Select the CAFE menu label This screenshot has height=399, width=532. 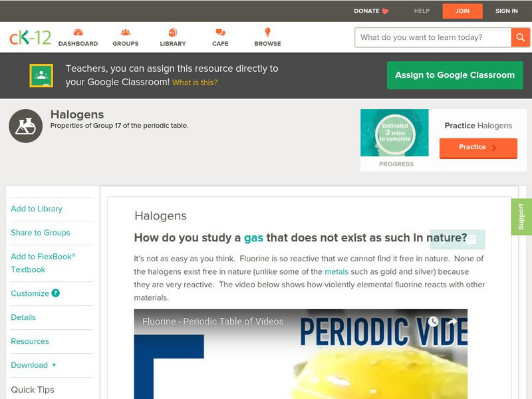click(x=220, y=44)
